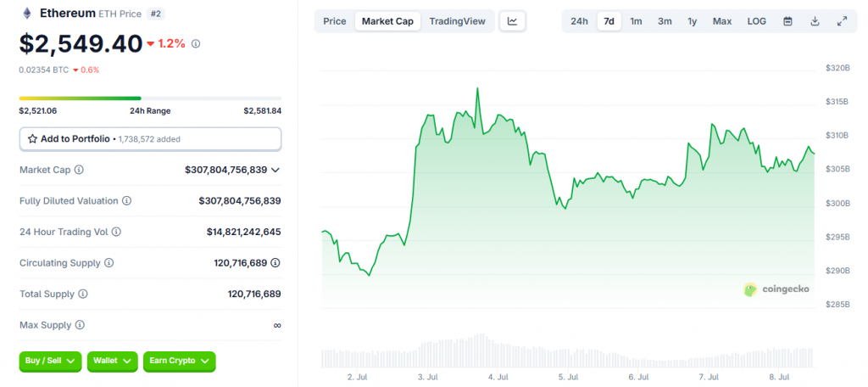Click the $2,549.40 price value

pyautogui.click(x=81, y=44)
